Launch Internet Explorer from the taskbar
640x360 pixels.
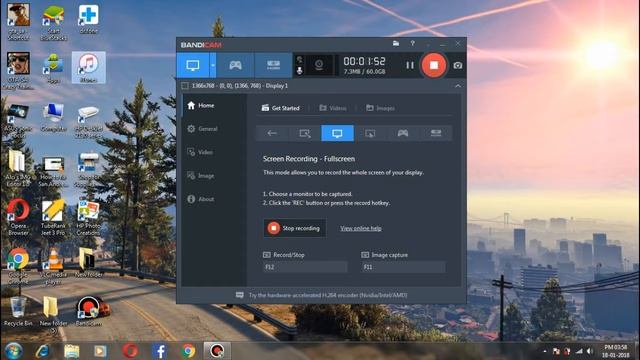click(43, 351)
